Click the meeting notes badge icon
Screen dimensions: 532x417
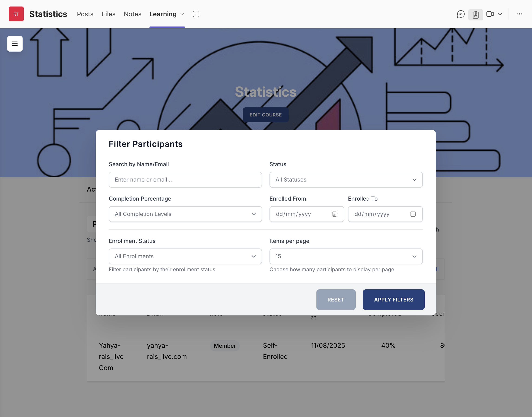click(475, 15)
